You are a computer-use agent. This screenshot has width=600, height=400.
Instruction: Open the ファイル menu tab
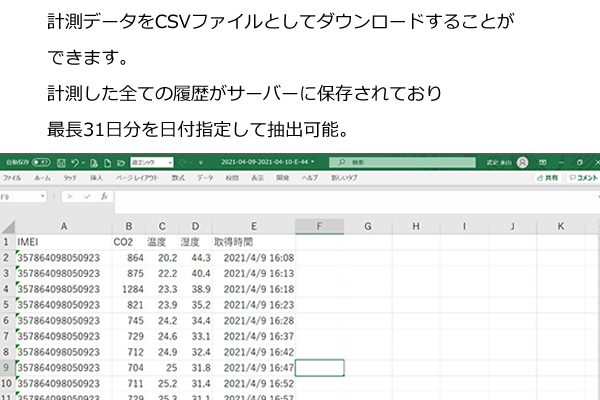[12, 178]
